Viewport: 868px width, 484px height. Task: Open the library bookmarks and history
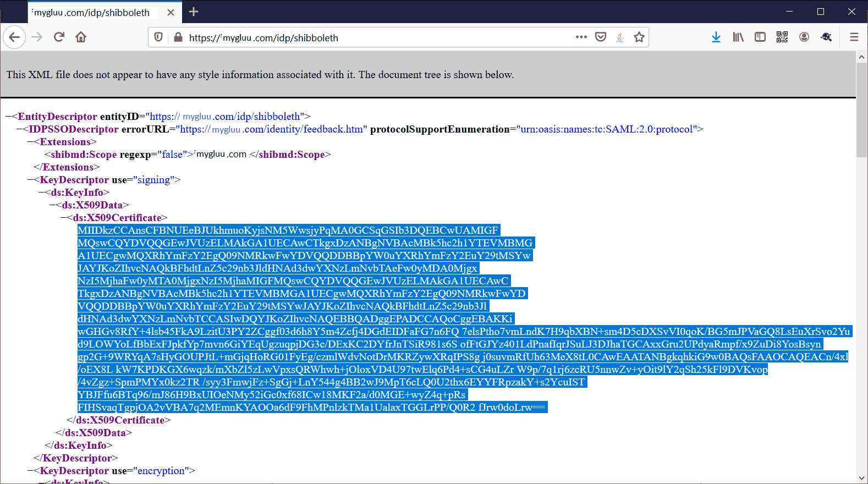[738, 37]
